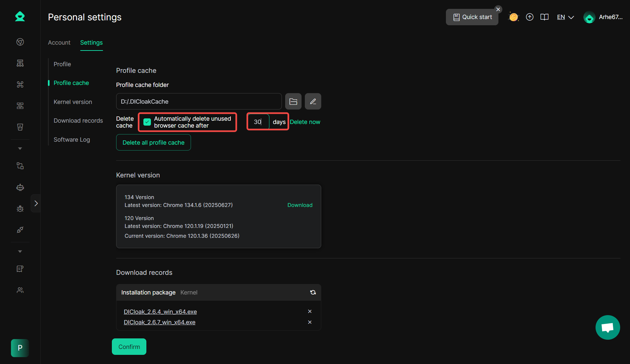Click the coin rewards icon in header
The width and height of the screenshot is (630, 364).
(514, 17)
